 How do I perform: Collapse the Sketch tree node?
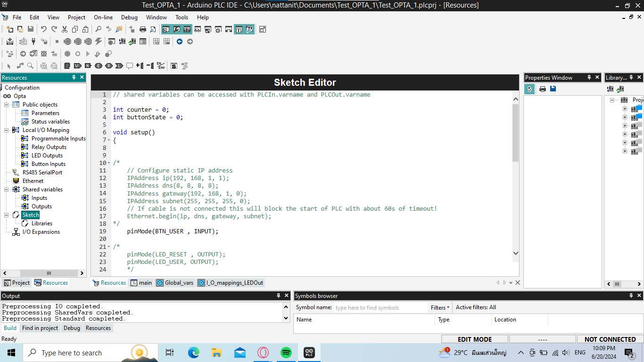pyautogui.click(x=7, y=215)
